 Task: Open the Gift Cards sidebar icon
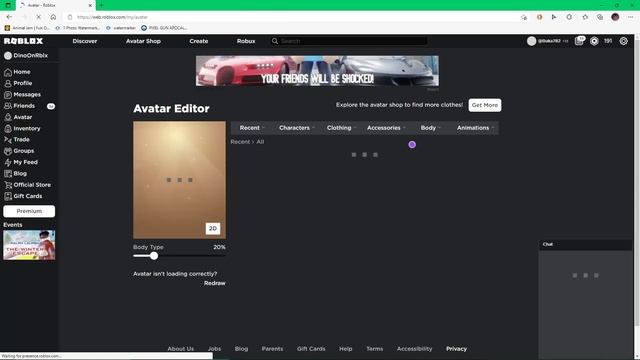click(x=8, y=196)
